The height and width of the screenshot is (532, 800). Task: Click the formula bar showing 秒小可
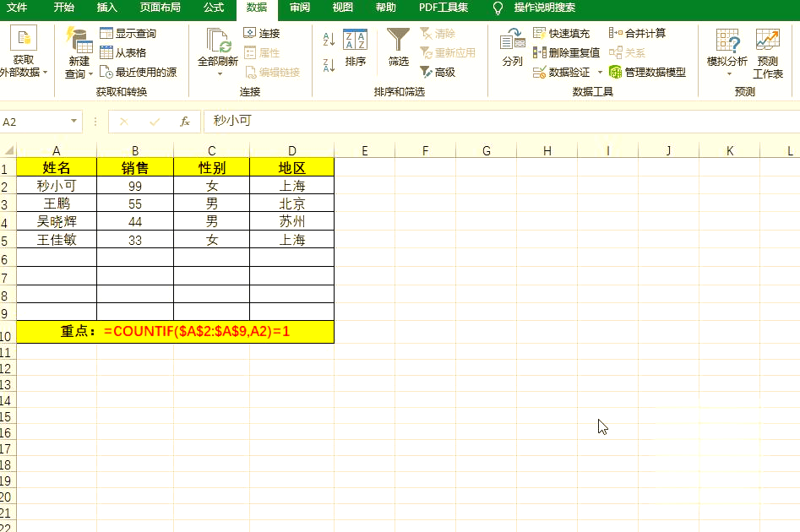click(x=502, y=122)
